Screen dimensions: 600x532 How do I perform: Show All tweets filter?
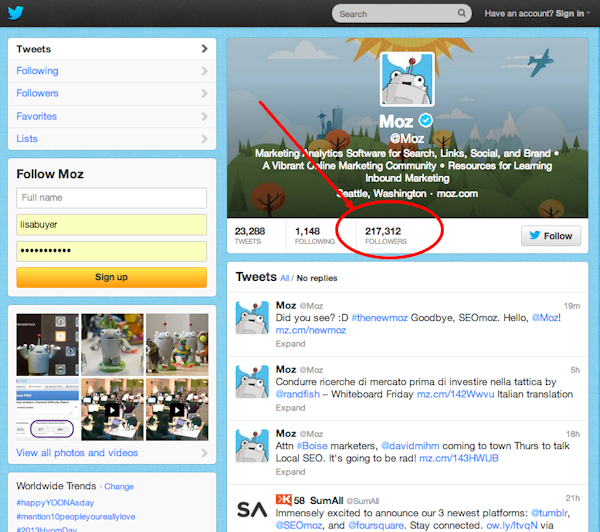(284, 278)
